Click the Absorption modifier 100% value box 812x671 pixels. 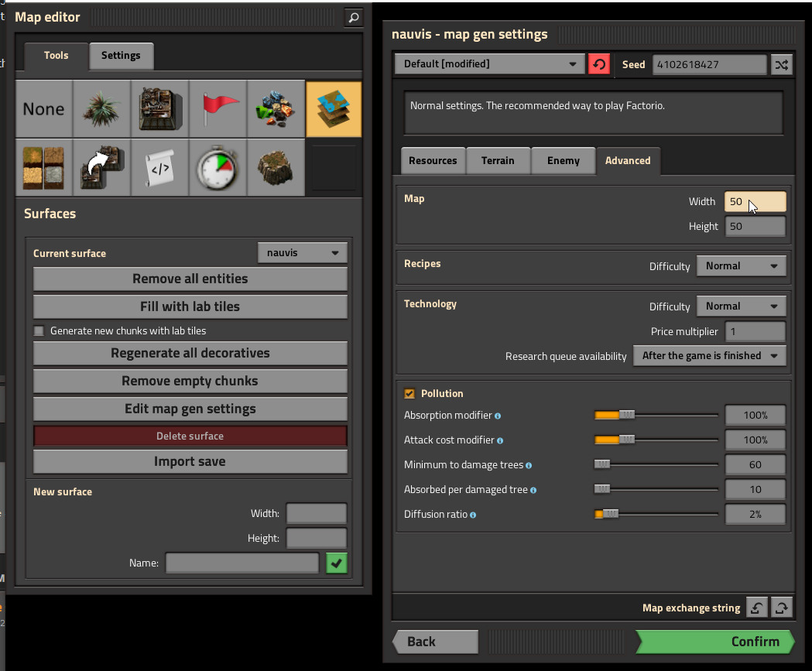tap(755, 416)
